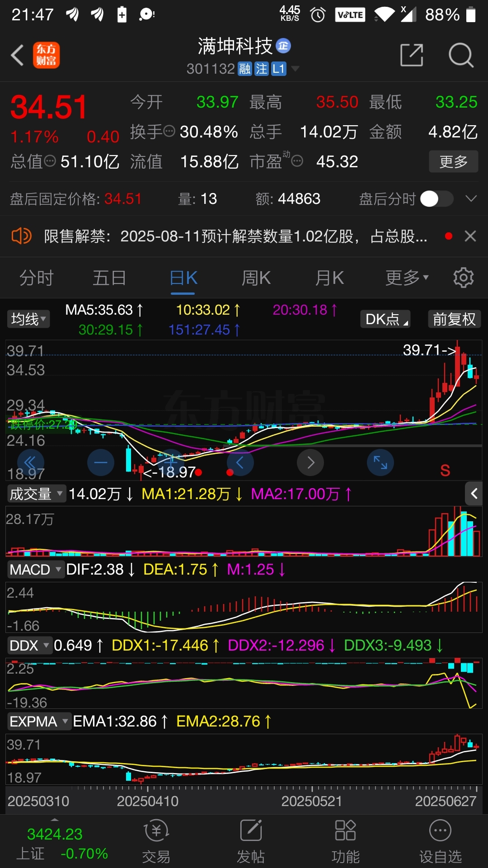Tap the L1 quote level badge
This screenshot has width=488, height=868.
[x=278, y=69]
